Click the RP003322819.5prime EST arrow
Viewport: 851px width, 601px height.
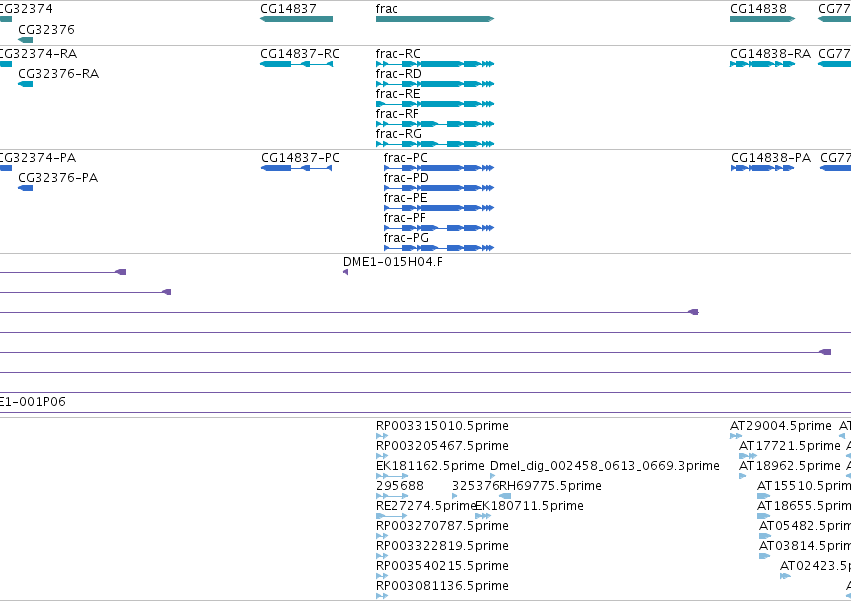pos(382,556)
